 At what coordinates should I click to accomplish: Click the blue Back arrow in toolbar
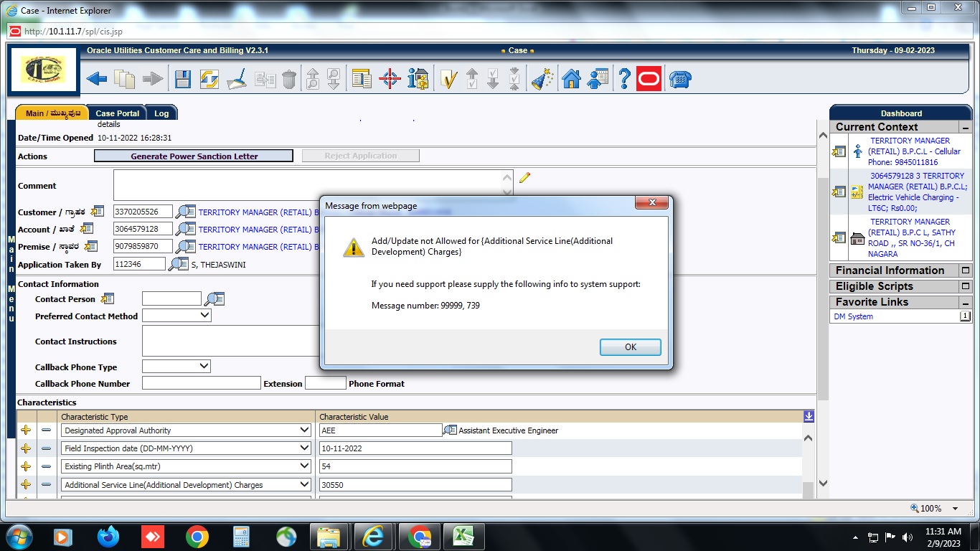pos(97,79)
